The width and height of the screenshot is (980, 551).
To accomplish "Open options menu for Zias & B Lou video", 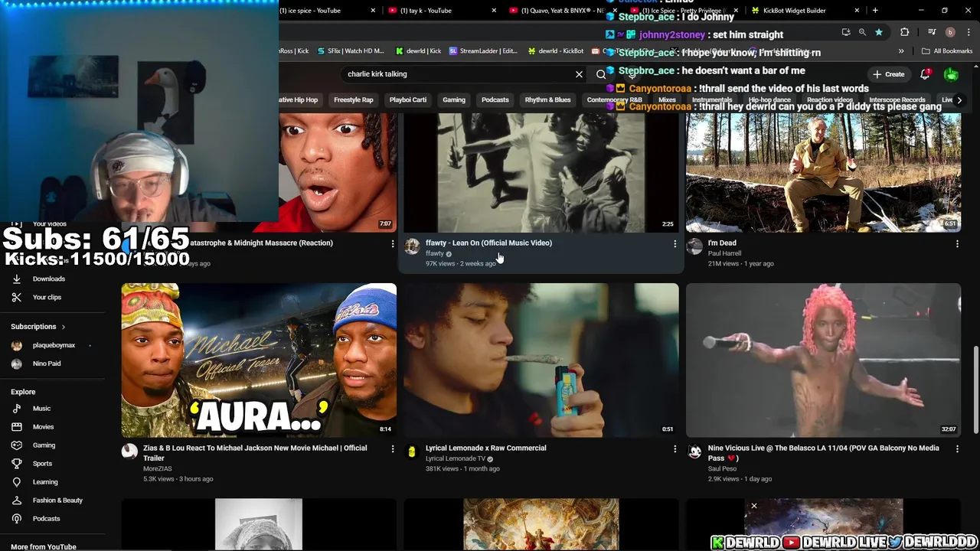I will click(x=393, y=448).
